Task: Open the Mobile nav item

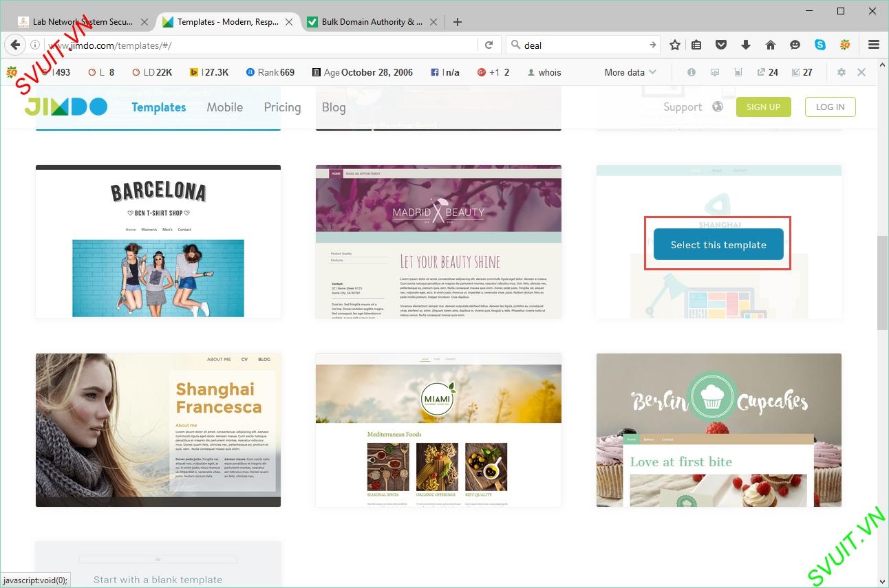Action: point(225,107)
